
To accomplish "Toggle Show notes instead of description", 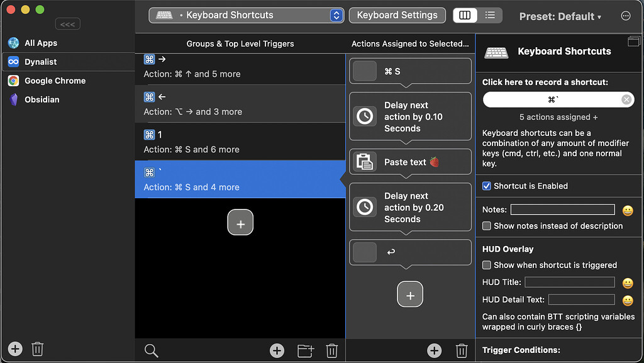I will (x=485, y=226).
